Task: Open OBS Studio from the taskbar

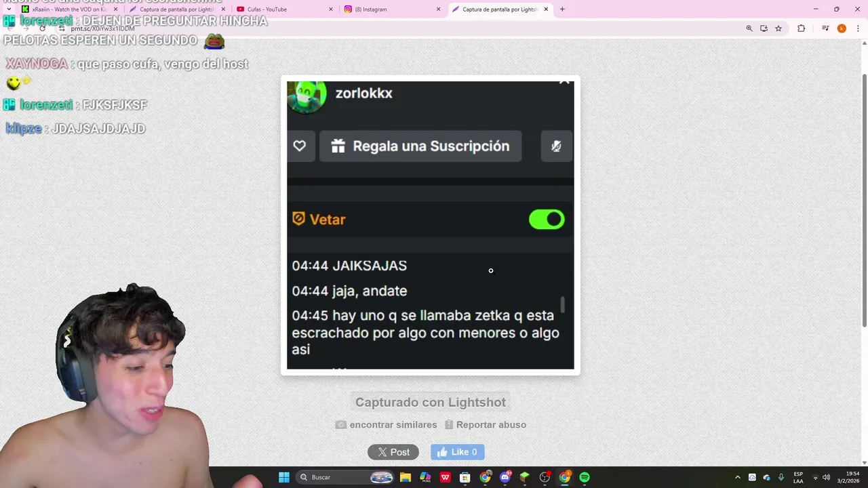Action: 545,477
